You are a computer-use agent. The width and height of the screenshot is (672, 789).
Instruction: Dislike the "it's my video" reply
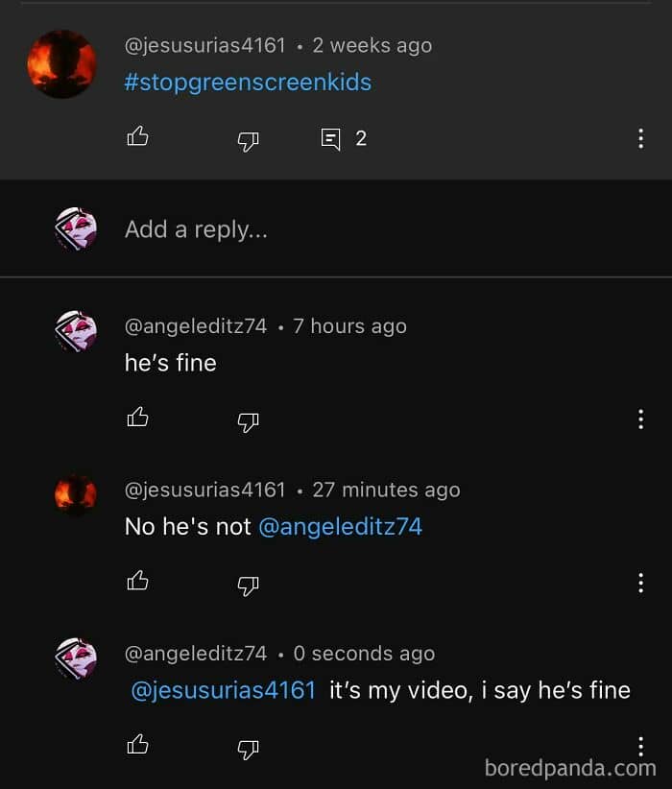coord(248,746)
